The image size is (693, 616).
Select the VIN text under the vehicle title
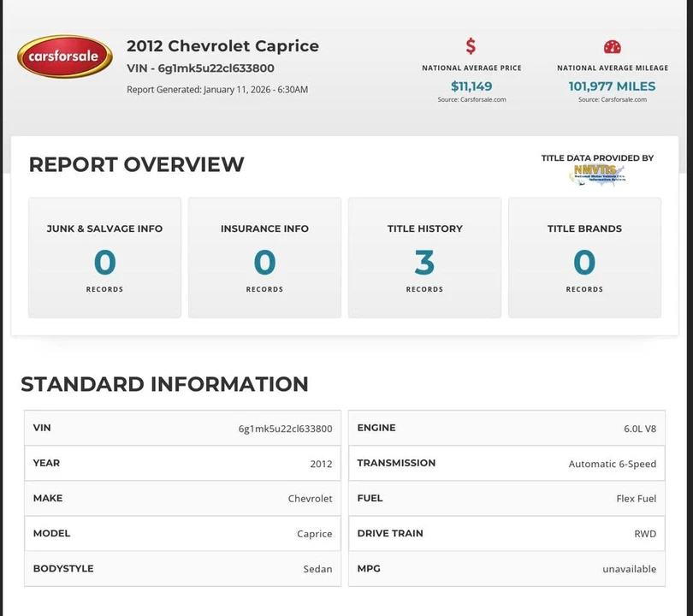pos(200,68)
